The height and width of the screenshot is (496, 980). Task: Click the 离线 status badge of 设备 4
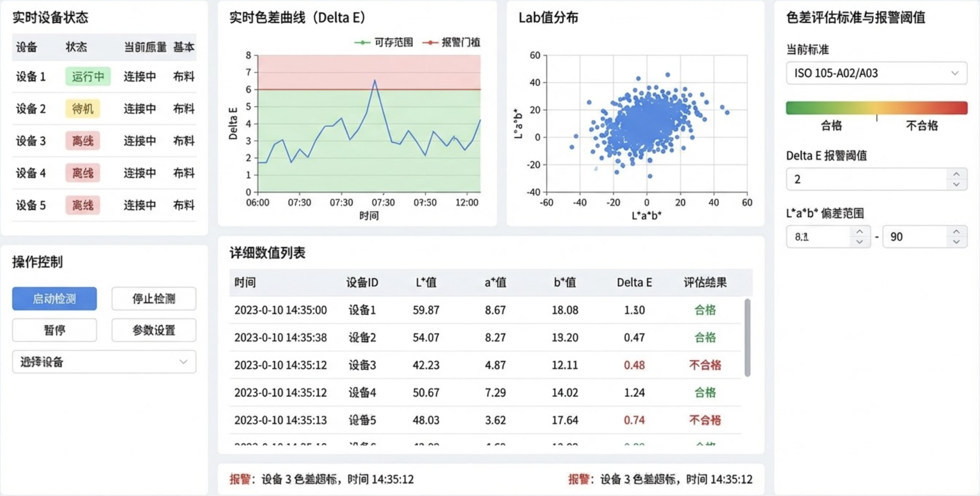[x=82, y=173]
